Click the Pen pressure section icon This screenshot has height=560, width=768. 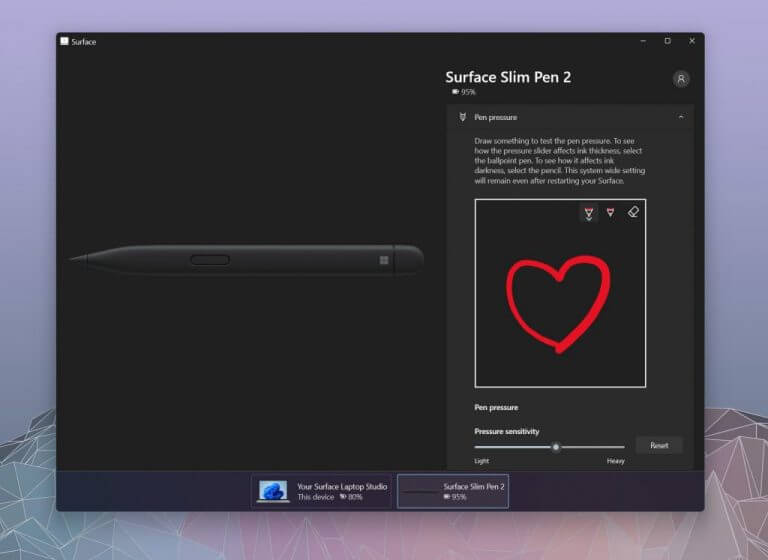(x=462, y=117)
